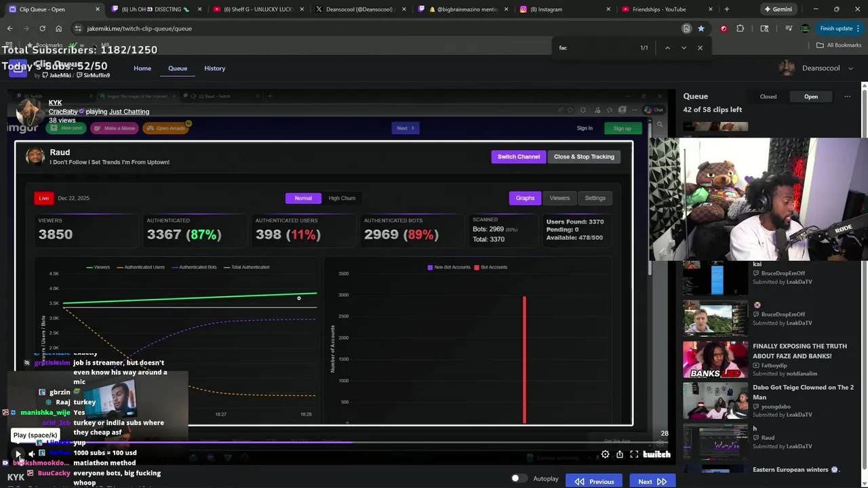Switch to the Uh OH DISECTING tab

(x=157, y=9)
